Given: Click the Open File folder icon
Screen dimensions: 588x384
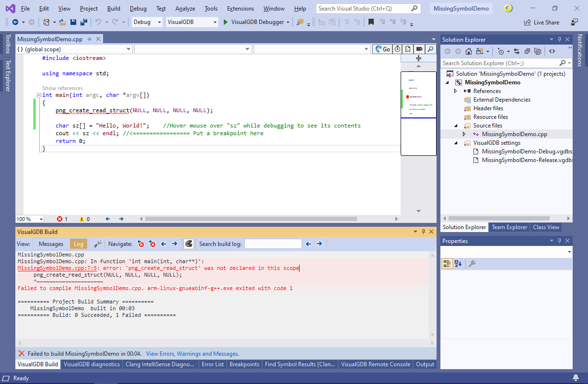Looking at the screenshot, I should [63, 22].
